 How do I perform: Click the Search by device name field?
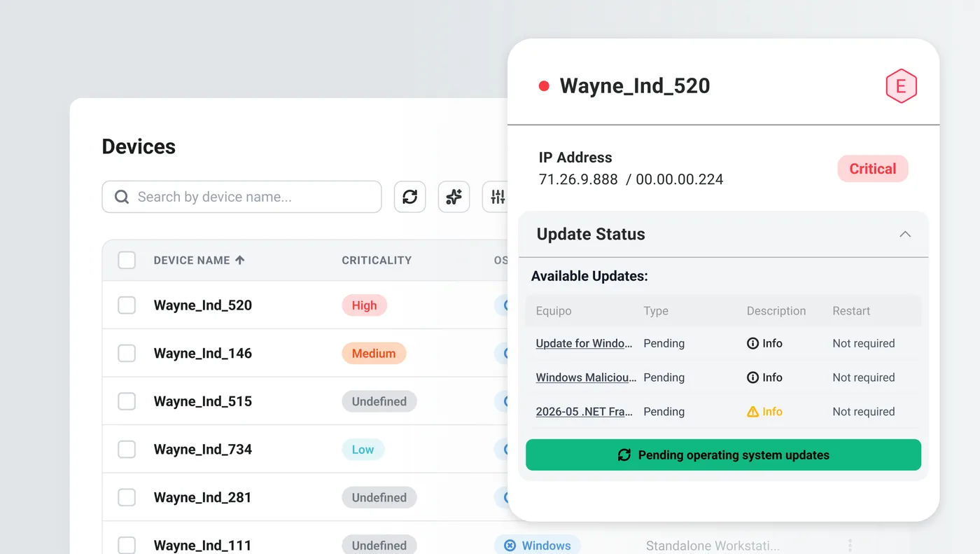point(241,197)
